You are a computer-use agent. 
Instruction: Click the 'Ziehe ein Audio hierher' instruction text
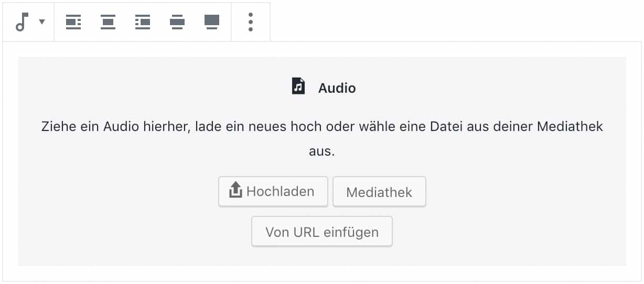(322, 139)
